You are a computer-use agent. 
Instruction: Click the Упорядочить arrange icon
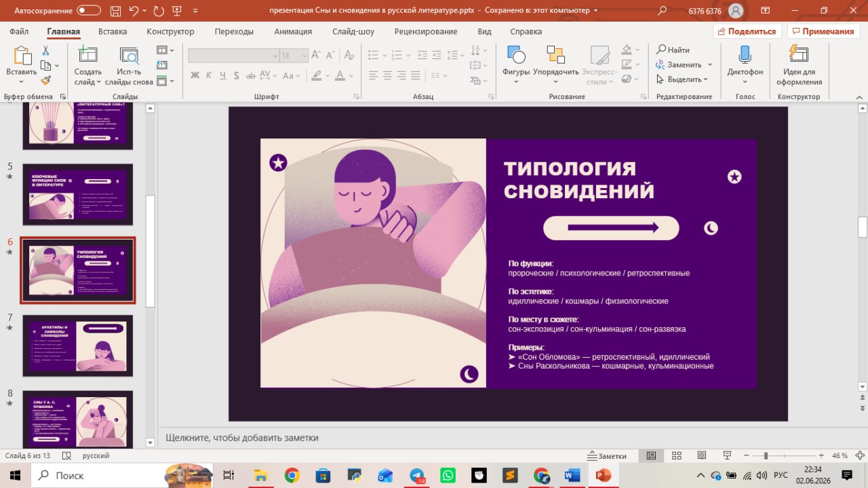coord(555,55)
